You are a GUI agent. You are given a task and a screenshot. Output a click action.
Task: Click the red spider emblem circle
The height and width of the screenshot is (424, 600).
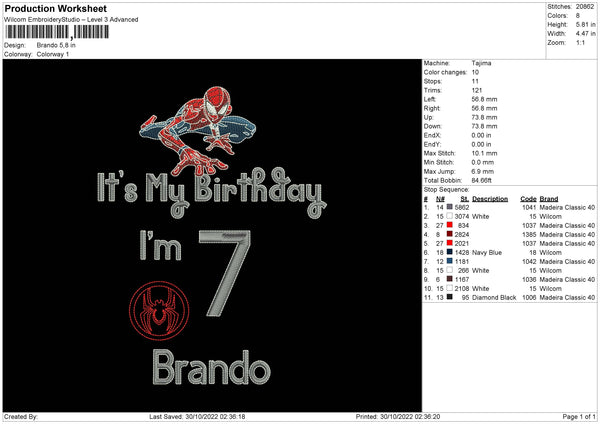159,311
